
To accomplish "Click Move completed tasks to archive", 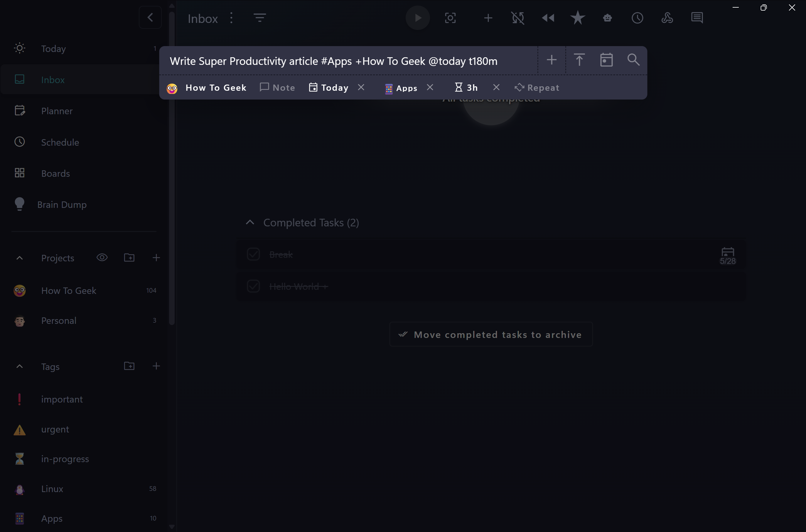I will pos(491,334).
